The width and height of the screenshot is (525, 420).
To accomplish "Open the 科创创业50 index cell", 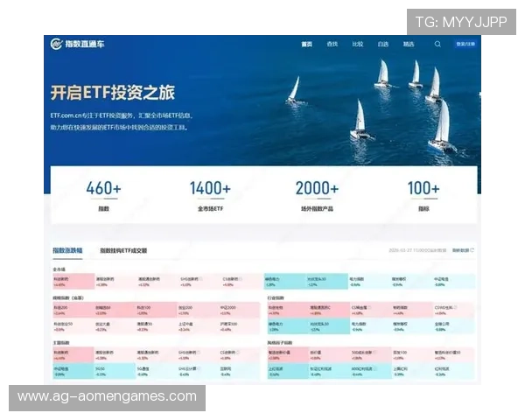I will tap(73, 326).
